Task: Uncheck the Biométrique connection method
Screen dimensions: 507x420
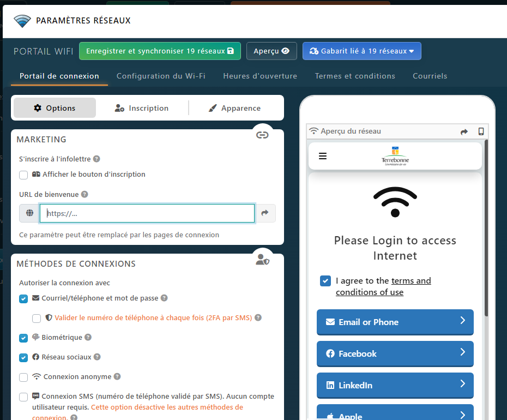Action: pyautogui.click(x=23, y=338)
